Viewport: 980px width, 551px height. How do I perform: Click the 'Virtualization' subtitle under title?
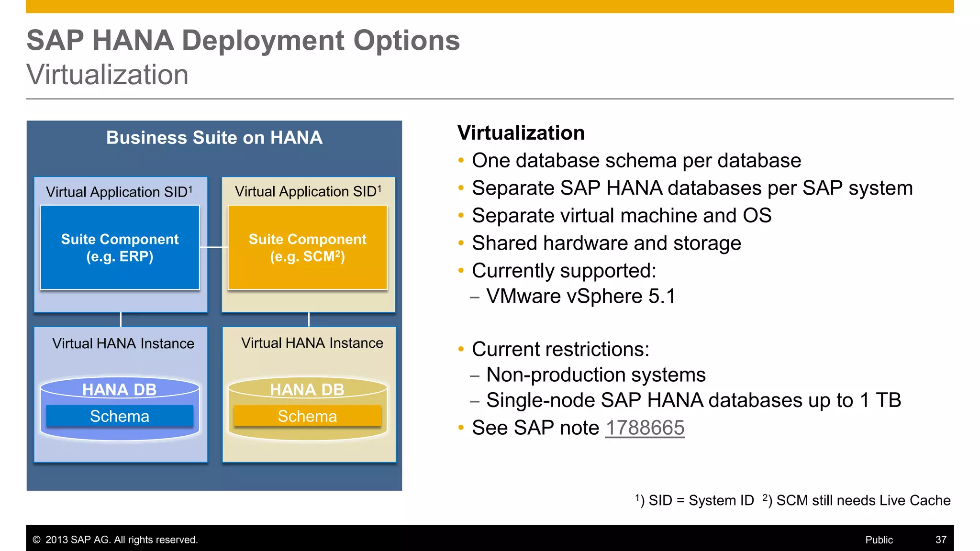(108, 75)
